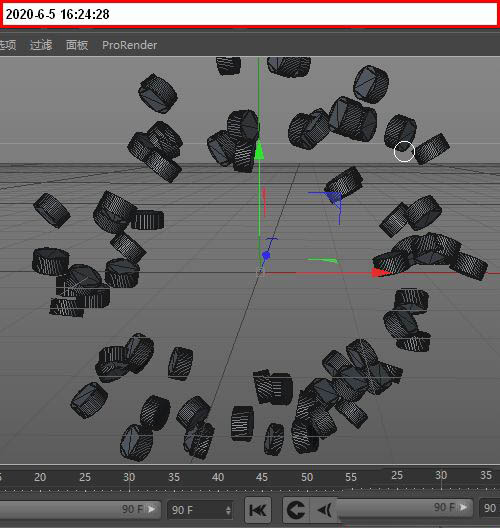Click frame 50 on the timeline ruler
The height and width of the screenshot is (528, 500).
[307, 477]
